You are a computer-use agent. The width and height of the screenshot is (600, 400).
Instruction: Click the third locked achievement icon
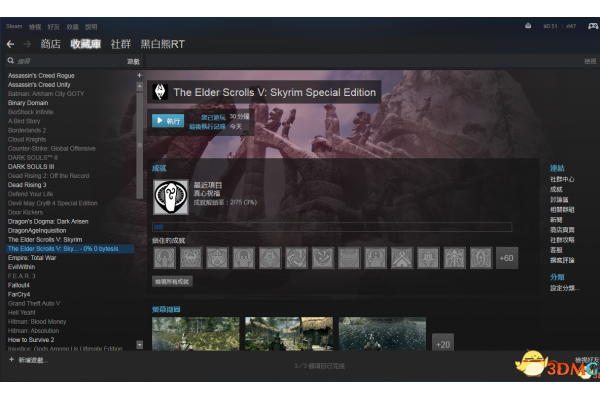point(217,258)
